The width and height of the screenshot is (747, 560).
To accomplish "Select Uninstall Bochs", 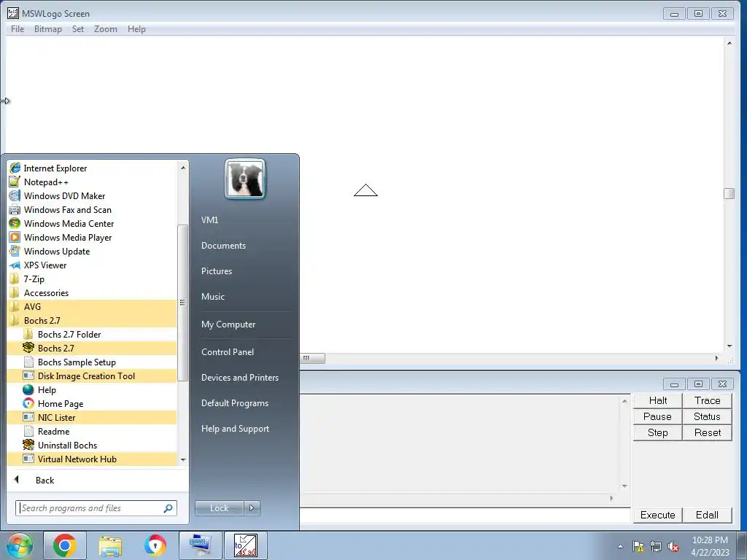I will (93, 444).
